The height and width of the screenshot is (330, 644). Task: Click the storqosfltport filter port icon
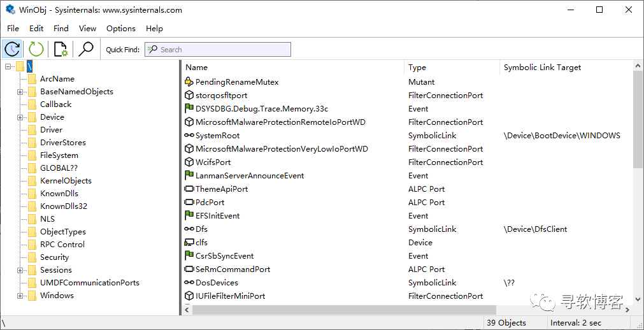(x=189, y=96)
